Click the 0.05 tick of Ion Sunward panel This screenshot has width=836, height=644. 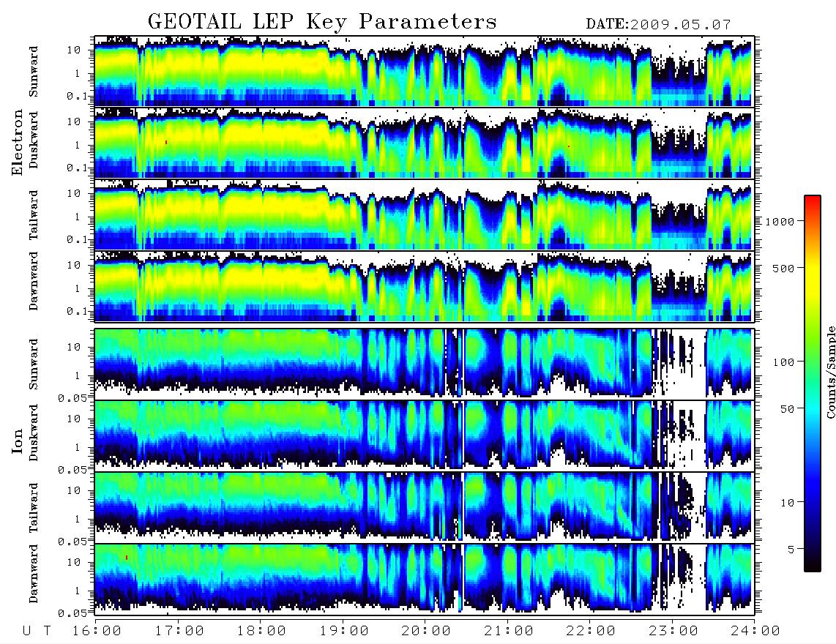(72, 397)
